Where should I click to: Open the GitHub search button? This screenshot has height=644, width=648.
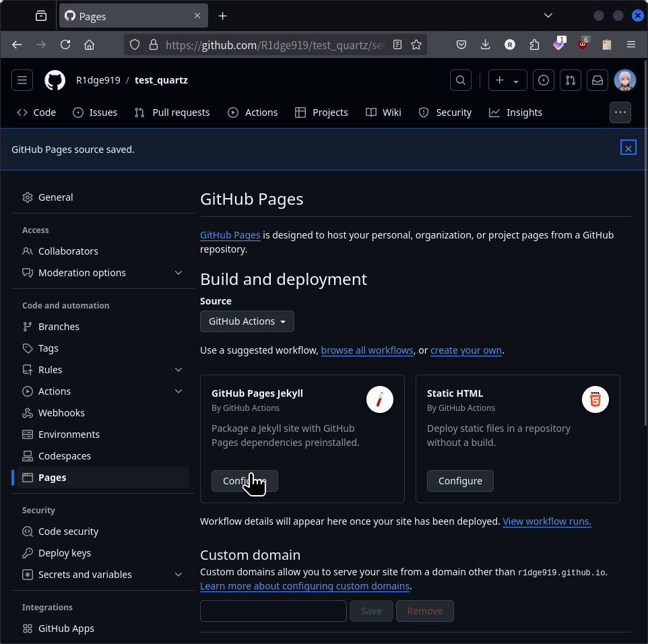pos(460,80)
